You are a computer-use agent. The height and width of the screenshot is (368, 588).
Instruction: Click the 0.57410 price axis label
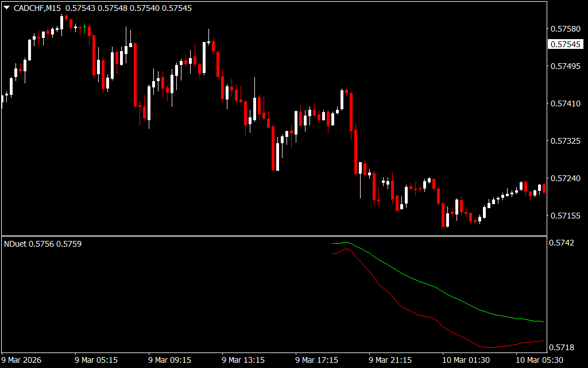tap(564, 103)
